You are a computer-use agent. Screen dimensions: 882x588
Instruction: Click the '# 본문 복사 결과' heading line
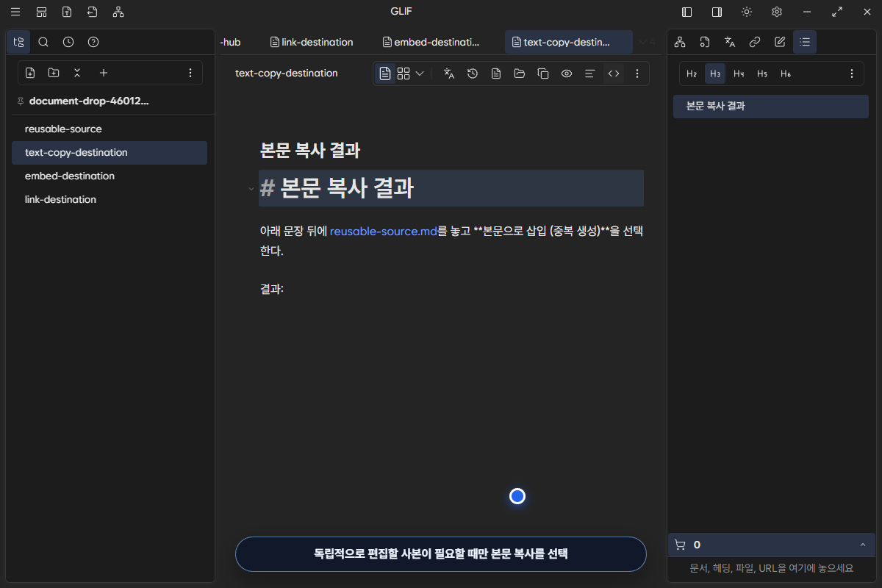tap(451, 188)
